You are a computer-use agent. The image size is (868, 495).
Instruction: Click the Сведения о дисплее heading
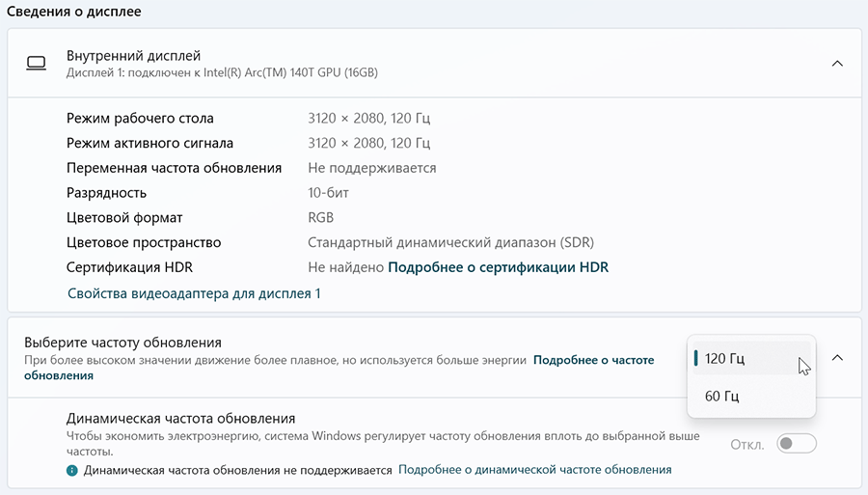(73, 11)
